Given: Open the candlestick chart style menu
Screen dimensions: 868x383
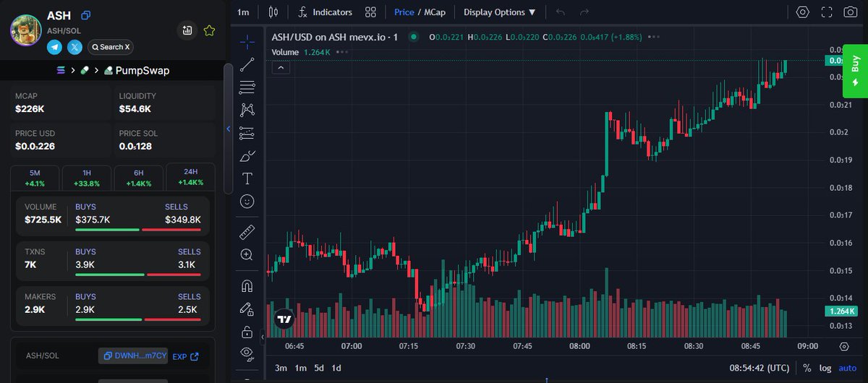Looking at the screenshot, I should [273, 12].
